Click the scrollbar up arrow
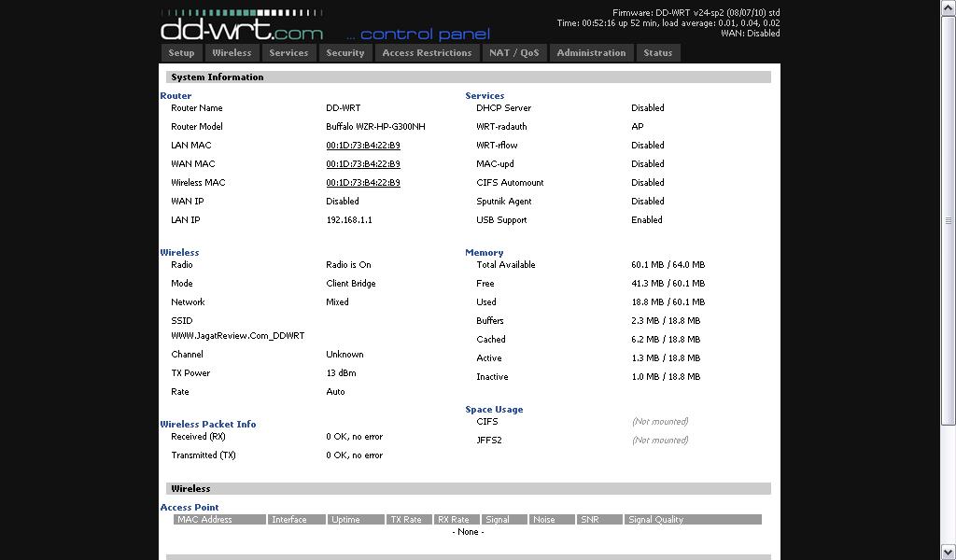 (949, 7)
